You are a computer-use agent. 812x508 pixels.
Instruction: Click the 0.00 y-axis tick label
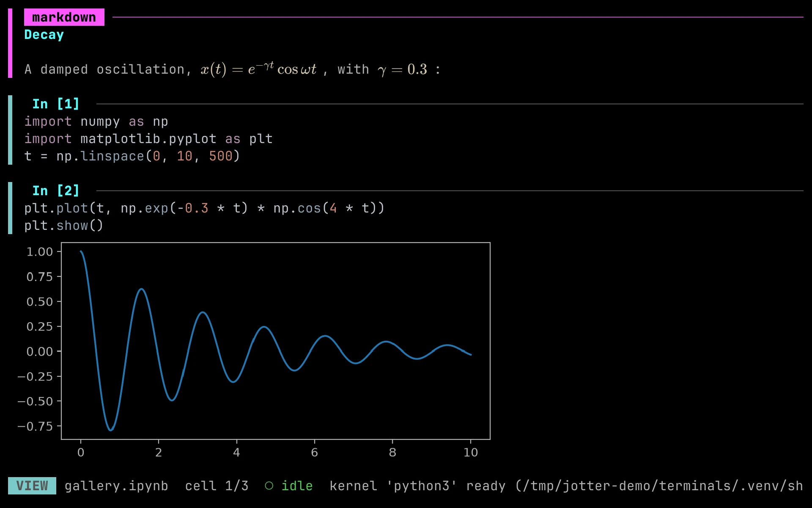[40, 351]
